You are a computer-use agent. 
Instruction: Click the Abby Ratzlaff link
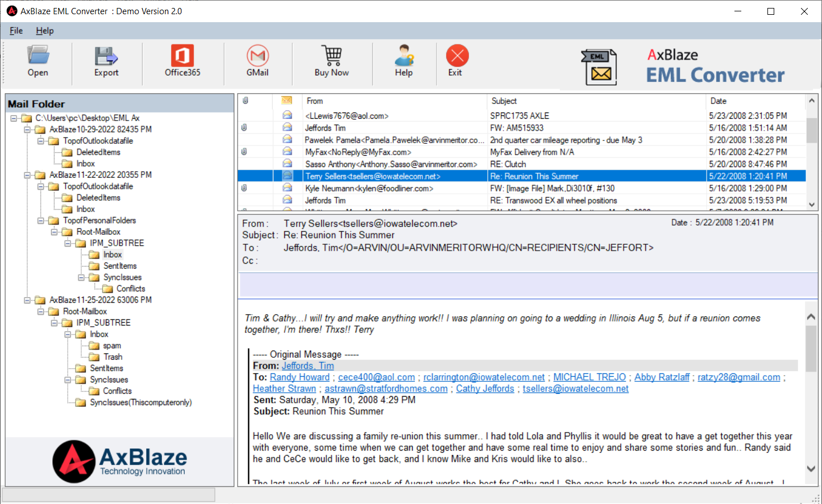[x=662, y=377]
